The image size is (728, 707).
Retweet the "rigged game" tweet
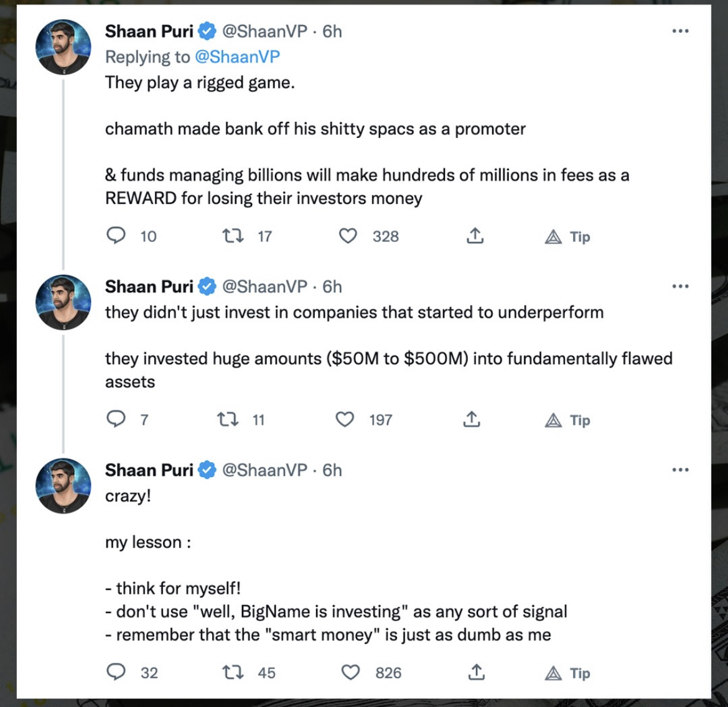233,236
